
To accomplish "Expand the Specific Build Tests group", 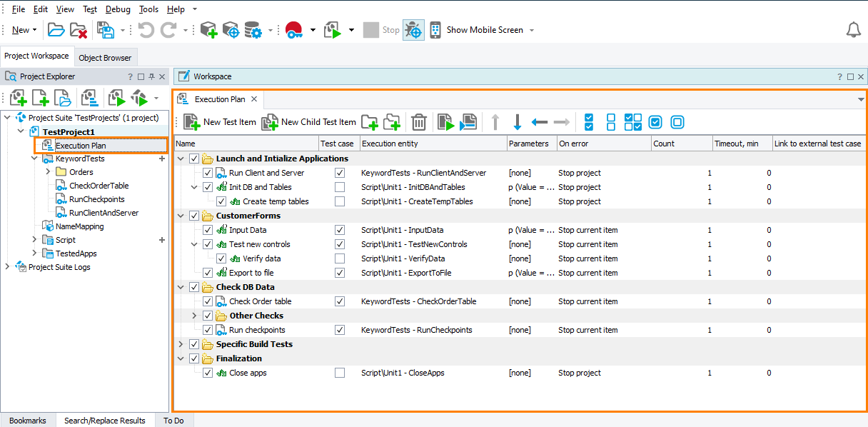I will [181, 344].
